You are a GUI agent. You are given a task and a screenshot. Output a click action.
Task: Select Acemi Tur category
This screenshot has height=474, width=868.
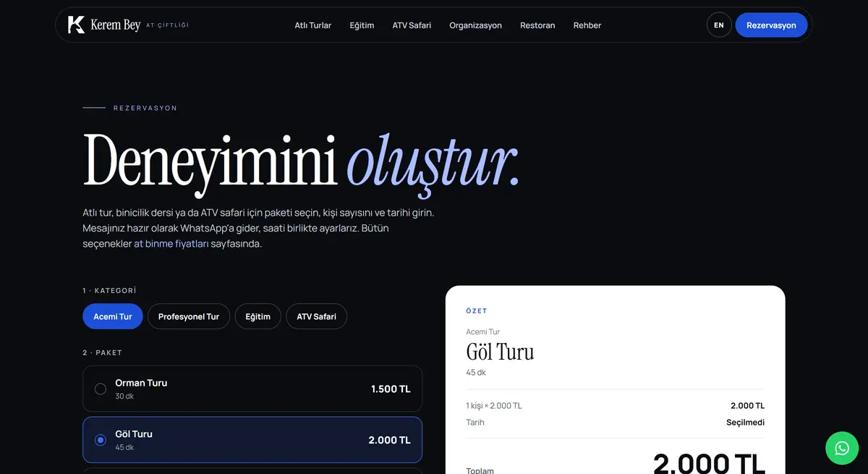(113, 316)
